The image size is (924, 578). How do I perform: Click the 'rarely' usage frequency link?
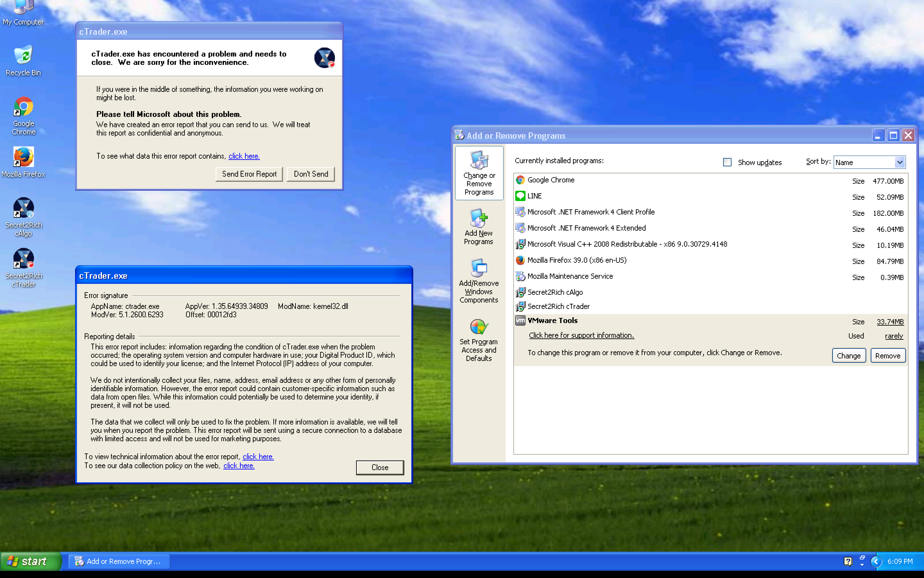coord(894,336)
